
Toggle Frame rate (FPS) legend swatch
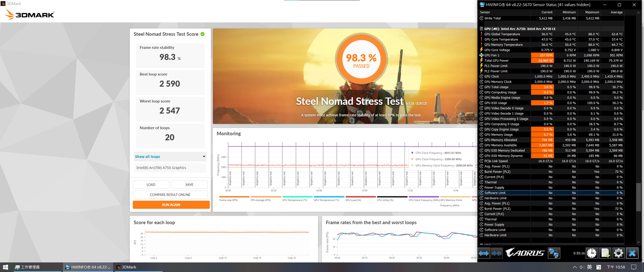point(234,197)
